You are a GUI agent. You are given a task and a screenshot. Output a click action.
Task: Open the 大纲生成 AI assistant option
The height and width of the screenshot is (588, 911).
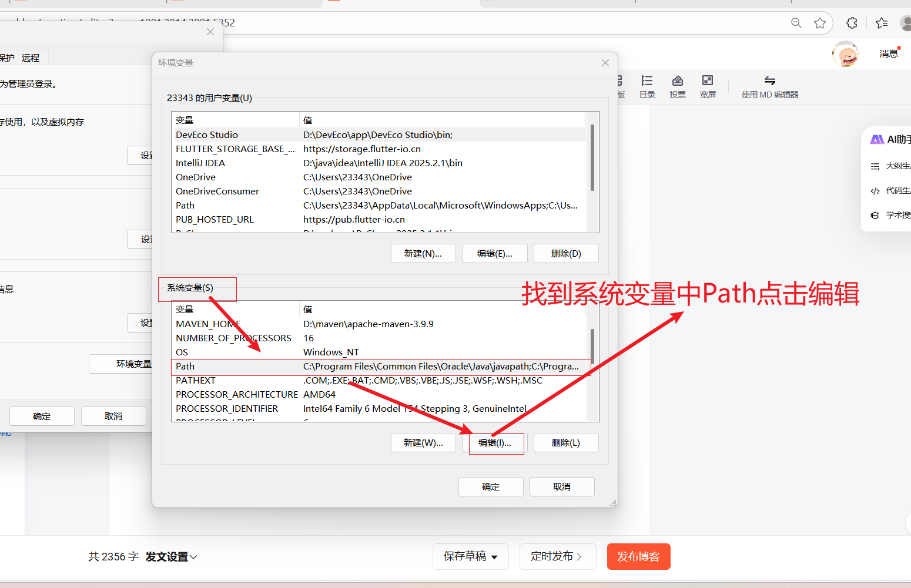point(890,166)
